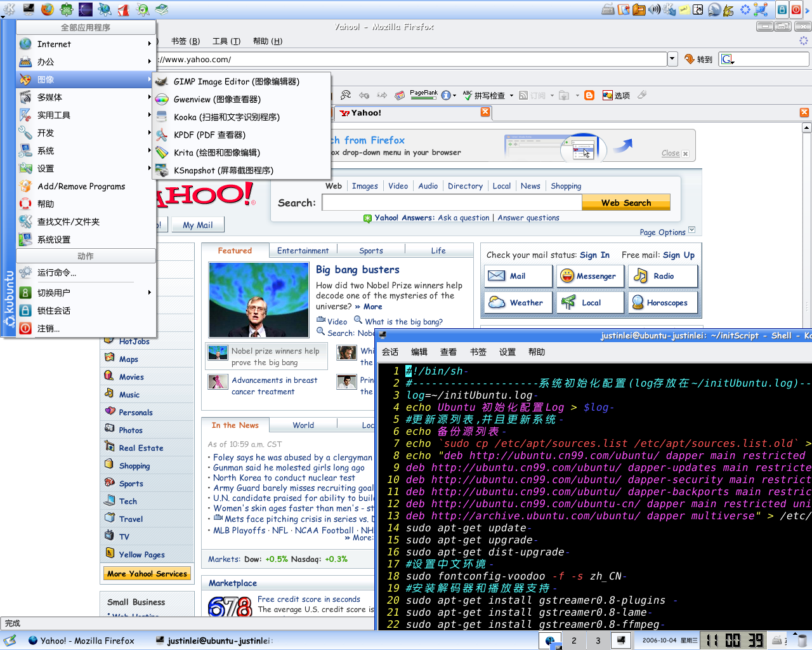Expand the 多媒体 submenu

[x=86, y=97]
